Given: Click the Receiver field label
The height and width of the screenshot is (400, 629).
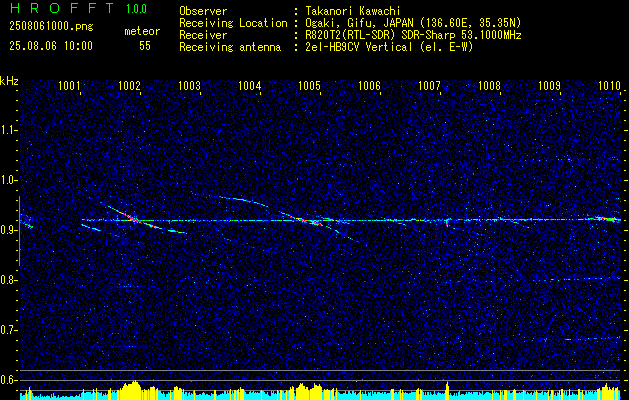Looking at the screenshot, I should (x=203, y=35).
